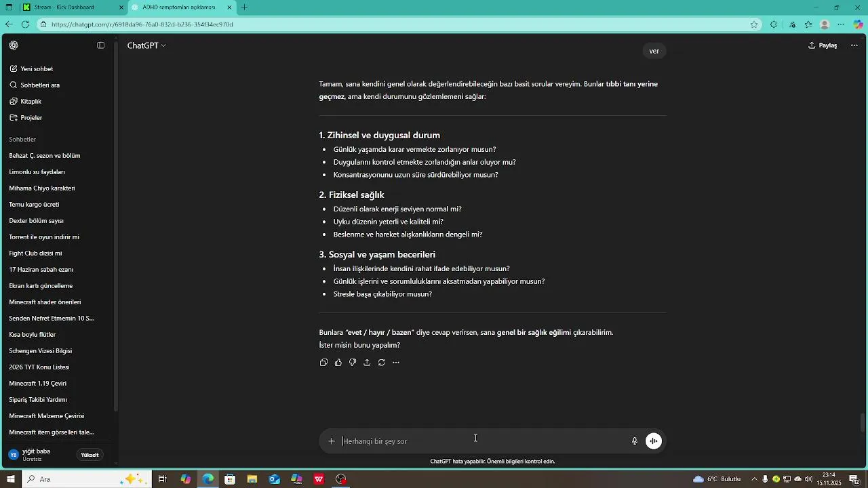Regenerate the response with the retry icon
Image resolution: width=868 pixels, height=488 pixels.
(x=382, y=363)
